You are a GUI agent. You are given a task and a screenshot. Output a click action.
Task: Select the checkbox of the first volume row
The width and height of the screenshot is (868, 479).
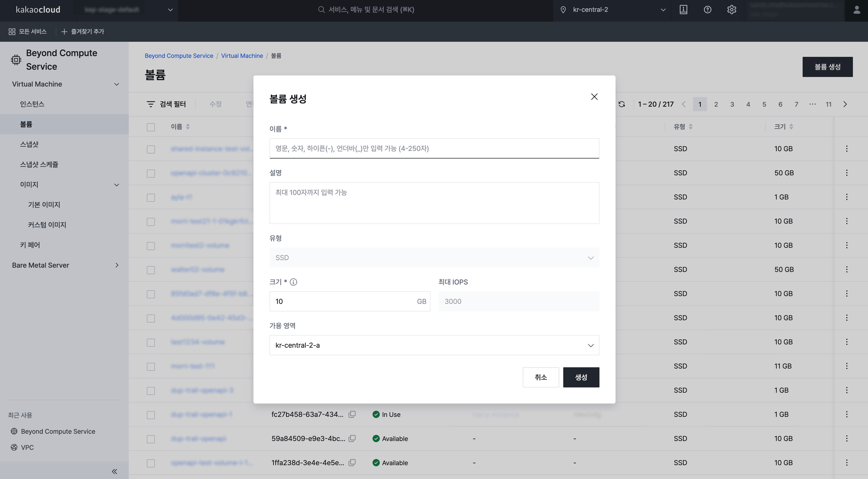tap(151, 149)
